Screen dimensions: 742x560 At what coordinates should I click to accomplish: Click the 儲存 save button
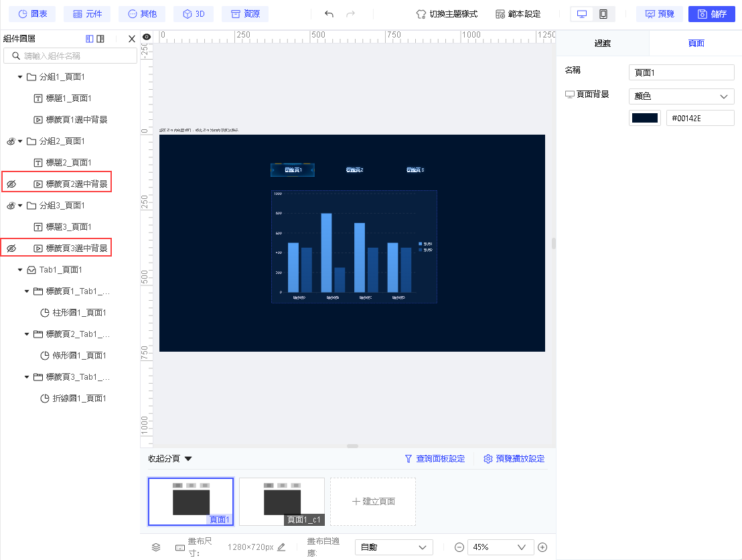click(x=712, y=14)
